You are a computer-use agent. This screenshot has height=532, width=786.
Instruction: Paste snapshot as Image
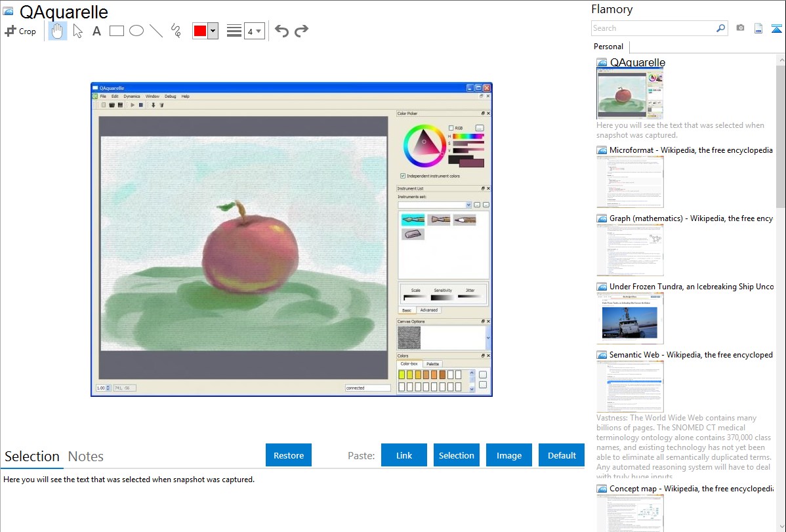click(x=508, y=455)
